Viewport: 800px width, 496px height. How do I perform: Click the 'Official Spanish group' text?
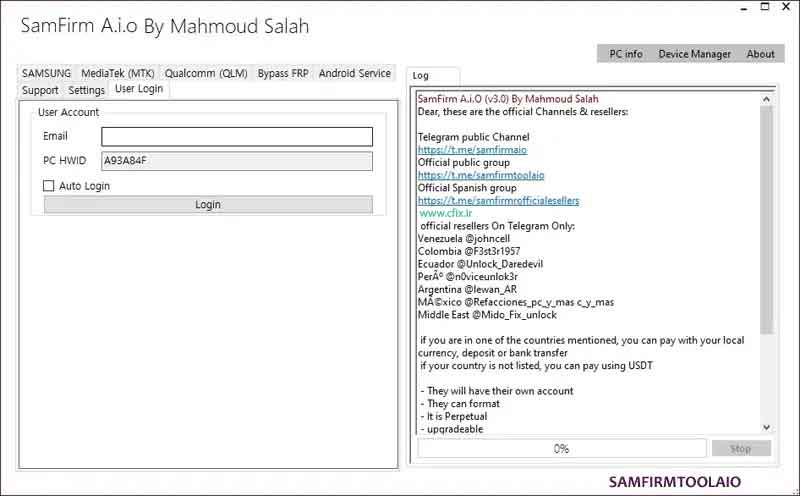pos(467,188)
